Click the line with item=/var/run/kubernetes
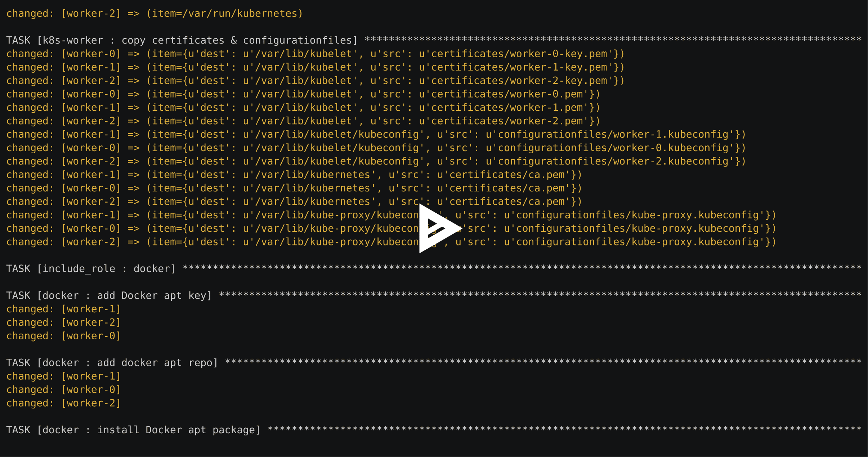868x457 pixels. pos(155,14)
